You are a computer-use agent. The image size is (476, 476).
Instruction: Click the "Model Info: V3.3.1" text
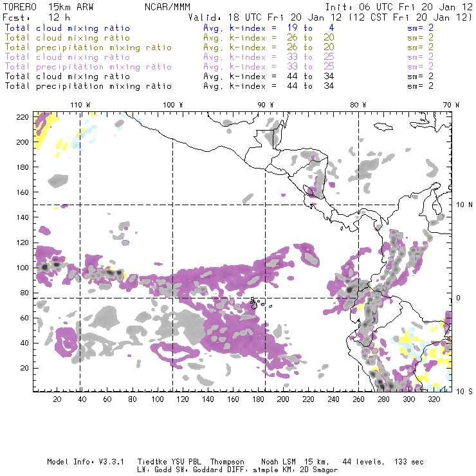pos(86,462)
